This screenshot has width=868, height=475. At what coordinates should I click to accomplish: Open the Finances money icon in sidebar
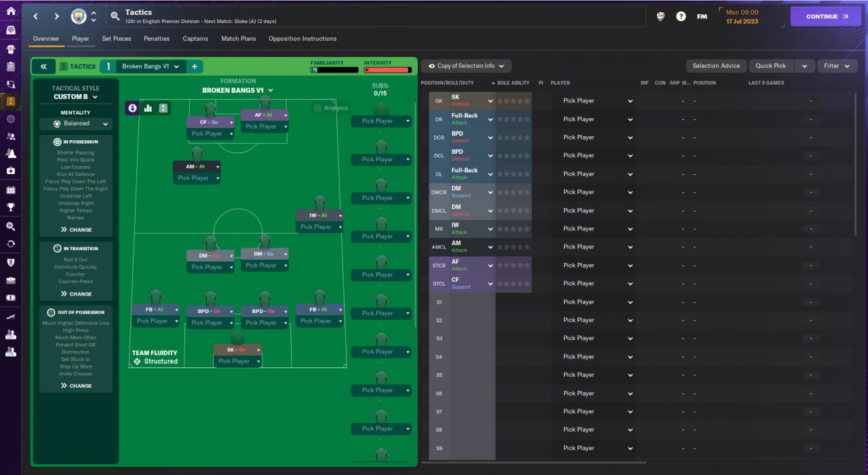(10, 297)
